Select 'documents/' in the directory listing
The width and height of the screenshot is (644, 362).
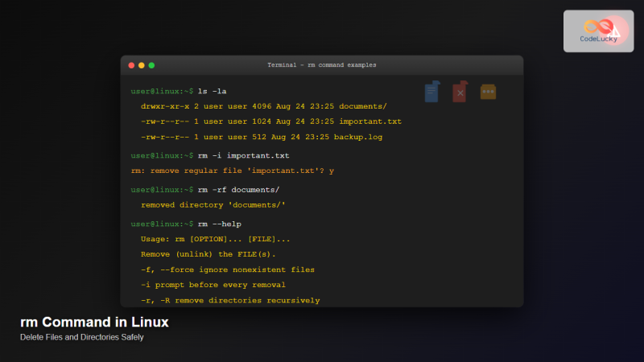(x=362, y=106)
